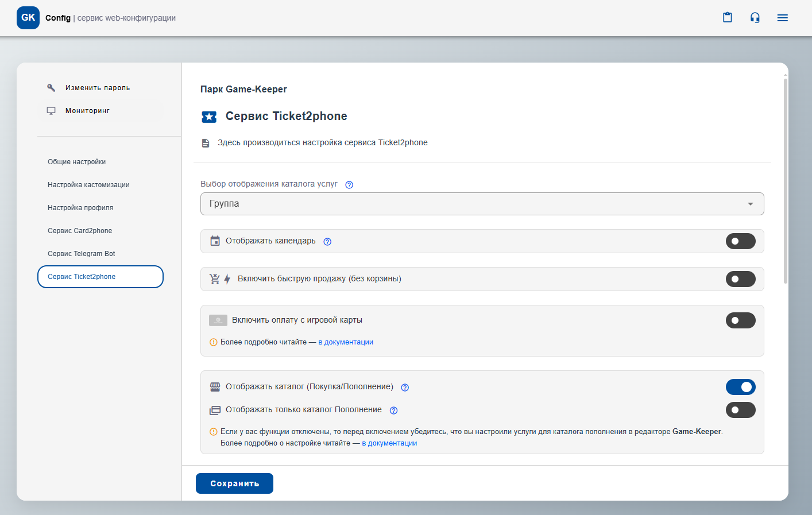Screen dimensions: 812x515
Task: Disable Отображать каталог (Покупка/Пополнение) switch
Action: 741,387
